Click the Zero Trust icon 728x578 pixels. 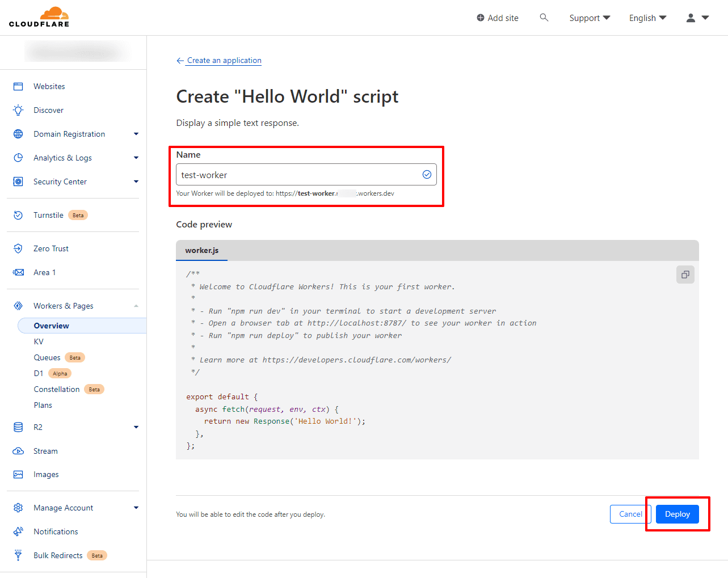(x=18, y=248)
